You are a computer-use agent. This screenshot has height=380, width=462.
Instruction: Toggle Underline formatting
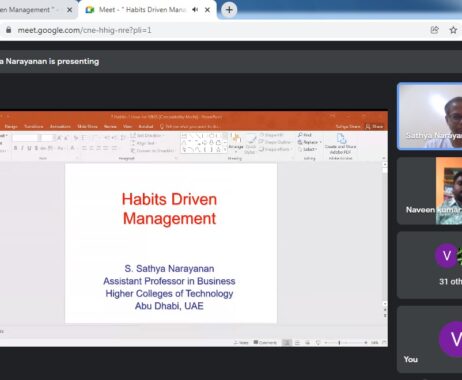click(x=29, y=148)
